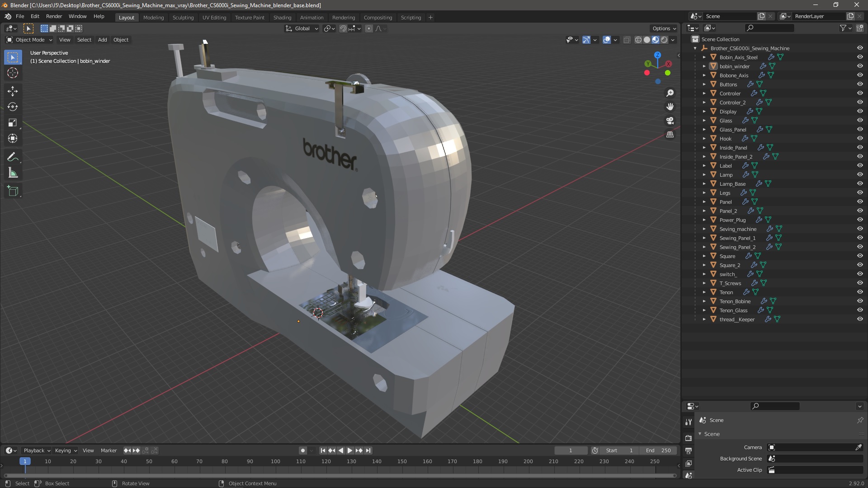Toggle X-ray display mode

(627, 40)
